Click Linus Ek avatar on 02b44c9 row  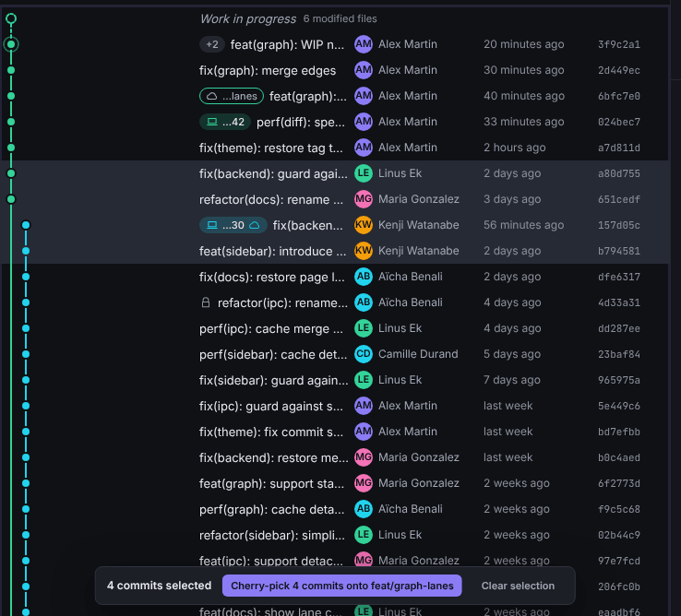click(x=364, y=535)
